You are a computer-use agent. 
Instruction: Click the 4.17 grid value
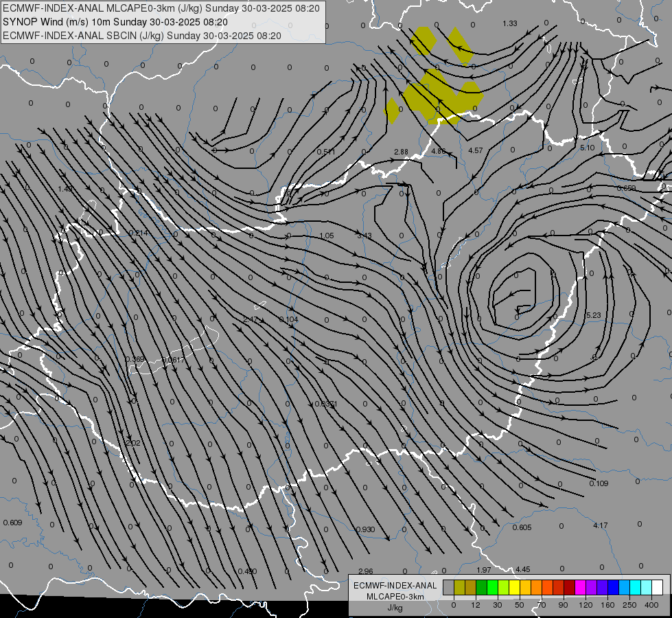(x=601, y=525)
